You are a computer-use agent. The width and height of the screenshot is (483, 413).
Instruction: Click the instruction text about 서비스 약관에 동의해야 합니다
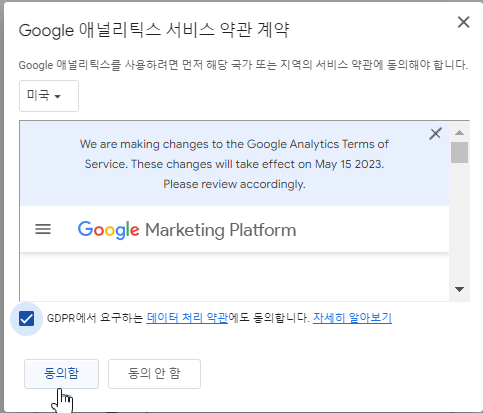click(243, 65)
